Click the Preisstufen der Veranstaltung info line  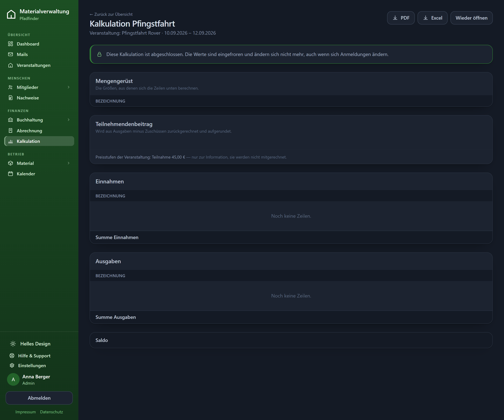click(191, 157)
